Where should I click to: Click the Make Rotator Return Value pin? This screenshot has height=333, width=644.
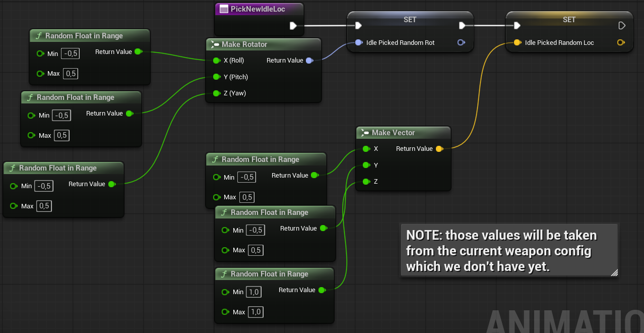309,61
